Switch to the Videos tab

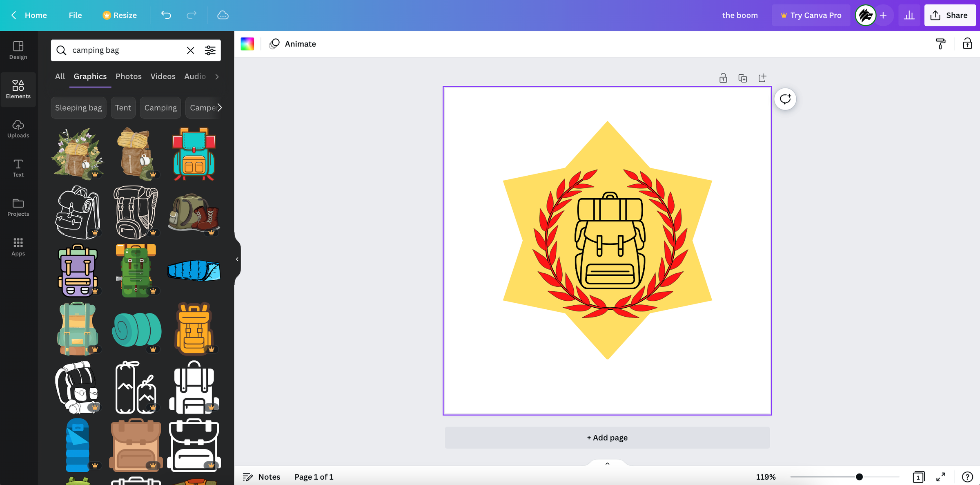pos(163,76)
